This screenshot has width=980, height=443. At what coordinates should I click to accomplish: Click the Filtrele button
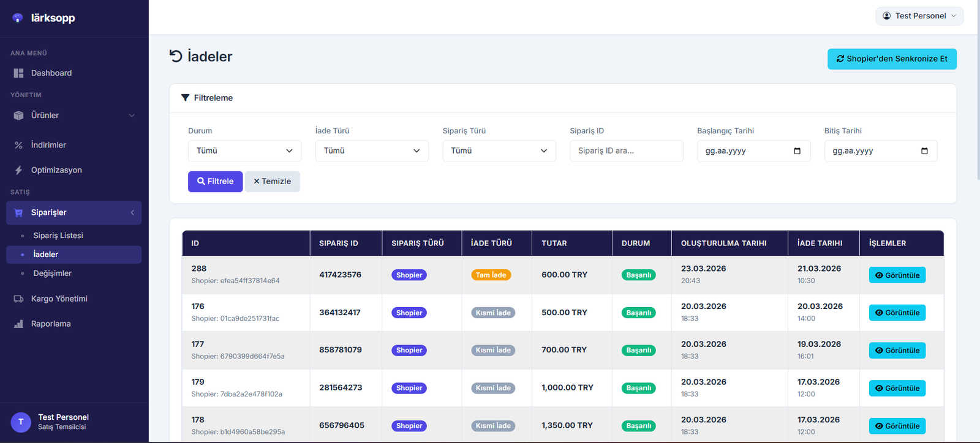point(215,182)
